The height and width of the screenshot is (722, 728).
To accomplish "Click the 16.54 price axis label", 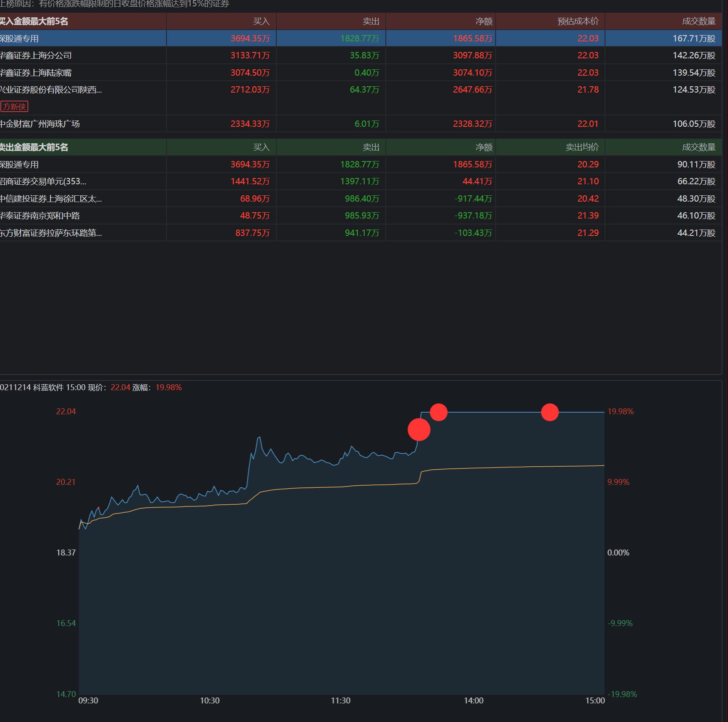I will click(x=66, y=623).
